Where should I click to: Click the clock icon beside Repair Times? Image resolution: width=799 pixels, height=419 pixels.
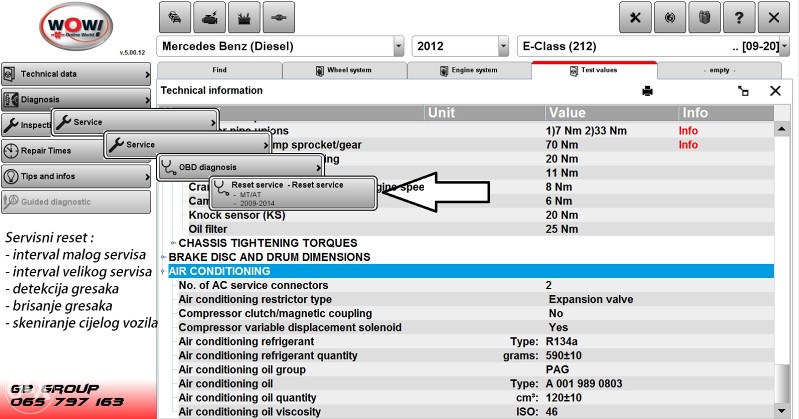pos(11,151)
